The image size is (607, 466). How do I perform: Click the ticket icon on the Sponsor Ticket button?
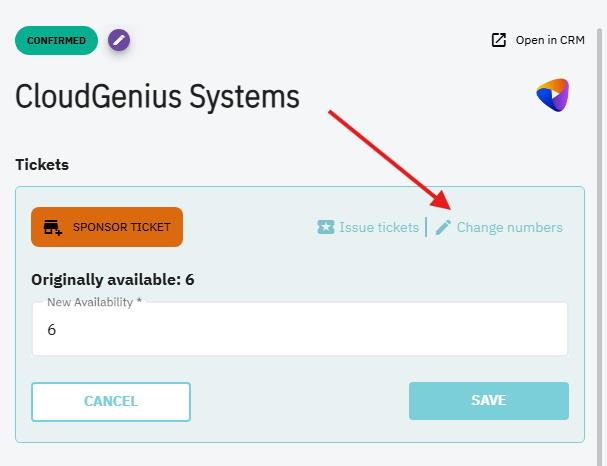point(53,227)
